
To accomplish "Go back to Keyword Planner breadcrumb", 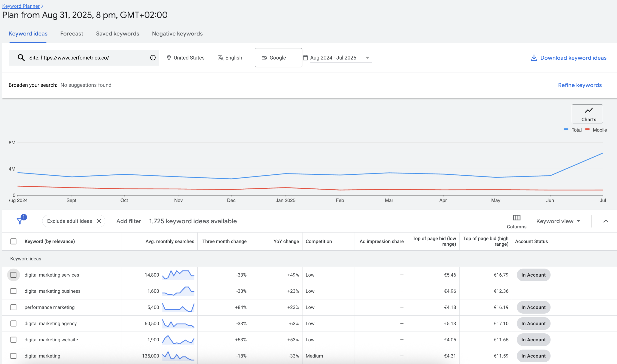I will [x=21, y=6].
